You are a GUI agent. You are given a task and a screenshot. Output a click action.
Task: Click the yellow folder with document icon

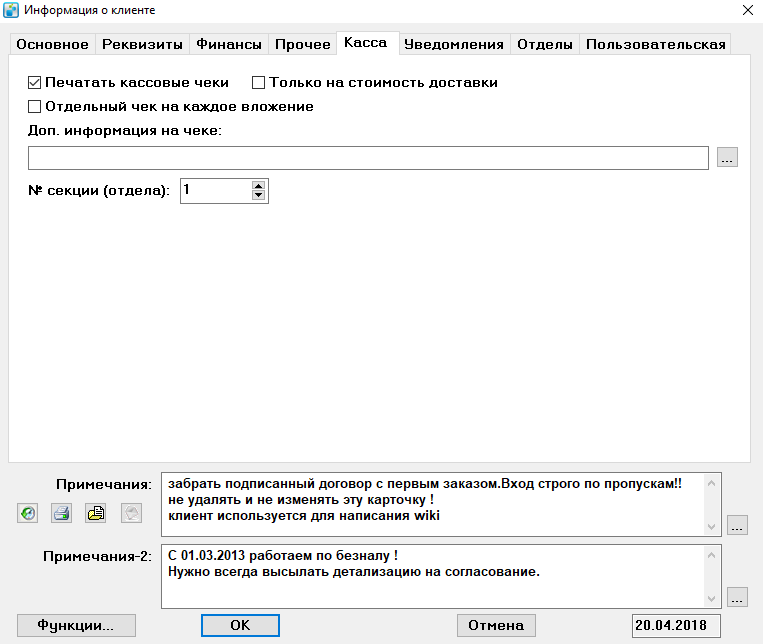tap(96, 513)
